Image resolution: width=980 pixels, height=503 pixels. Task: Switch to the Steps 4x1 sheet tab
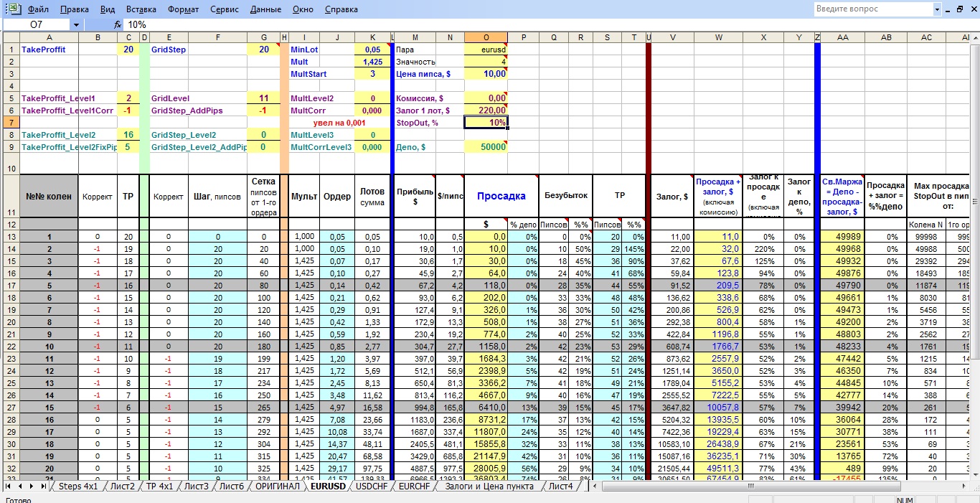(80, 486)
